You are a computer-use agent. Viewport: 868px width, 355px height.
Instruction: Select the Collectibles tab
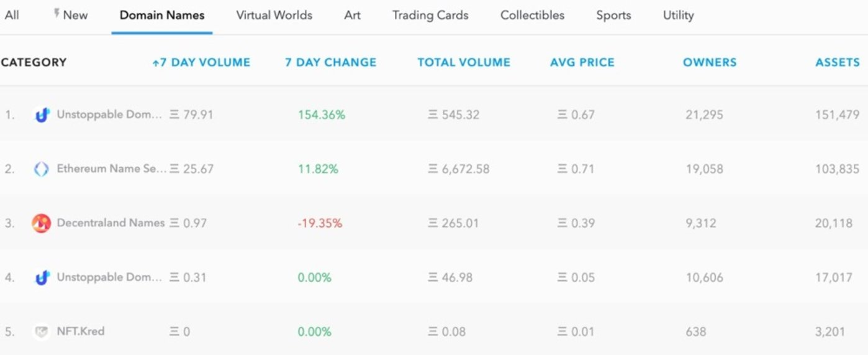[x=532, y=15]
